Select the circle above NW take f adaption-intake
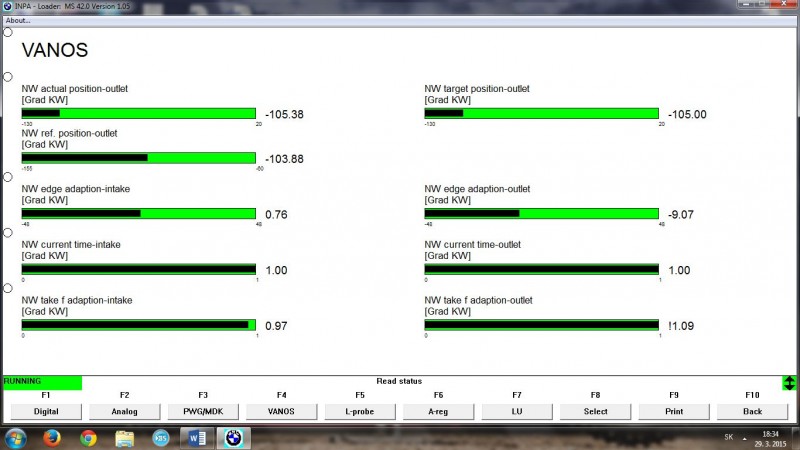The height and width of the screenshot is (450, 800). click(8, 288)
